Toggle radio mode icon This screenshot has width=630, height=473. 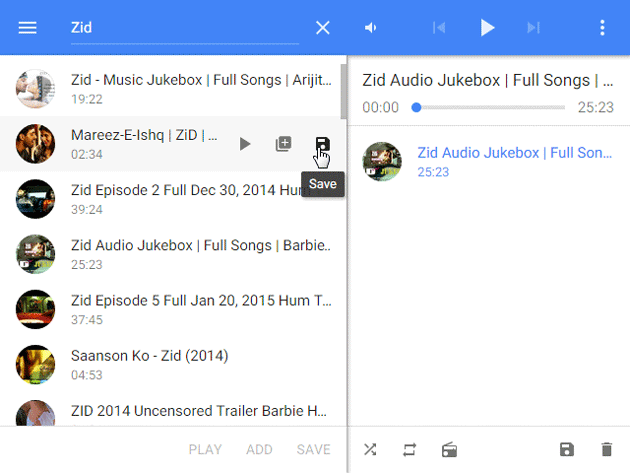[449, 450]
